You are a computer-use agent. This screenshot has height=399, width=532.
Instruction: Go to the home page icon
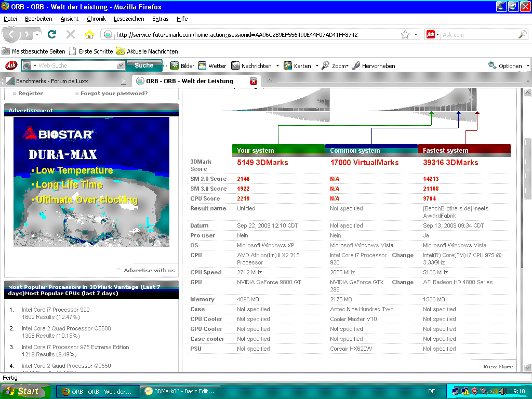click(x=89, y=34)
